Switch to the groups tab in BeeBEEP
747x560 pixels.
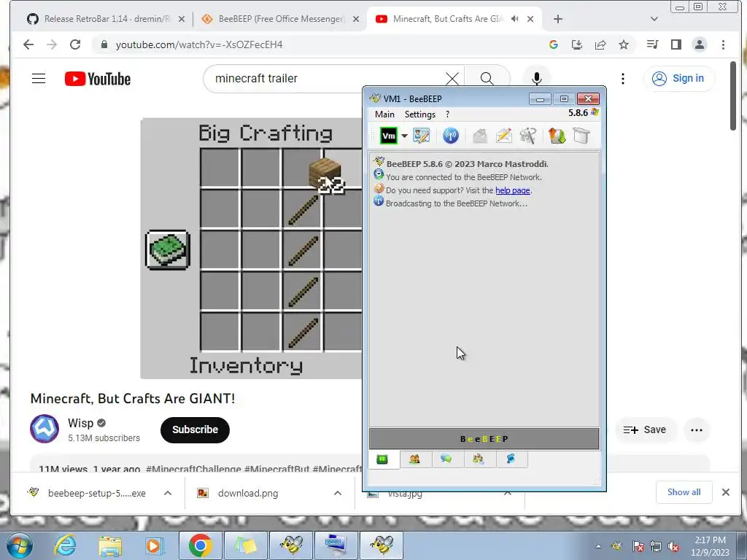click(x=479, y=459)
